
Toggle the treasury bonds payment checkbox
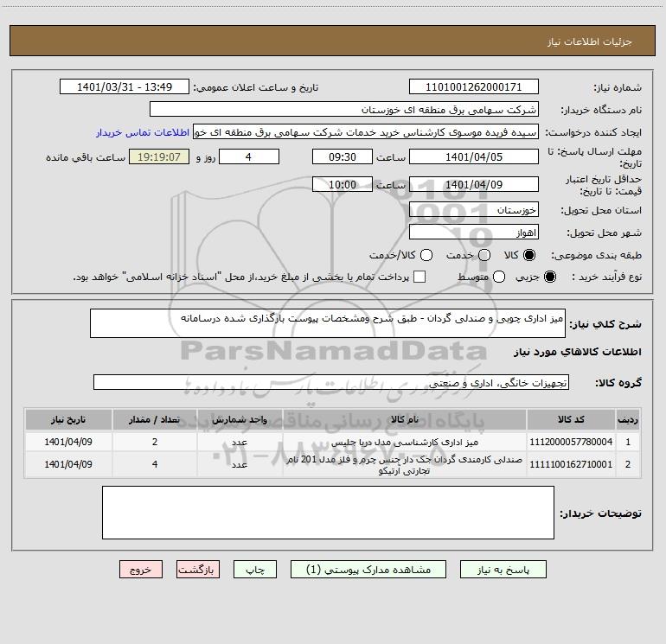[x=420, y=277]
